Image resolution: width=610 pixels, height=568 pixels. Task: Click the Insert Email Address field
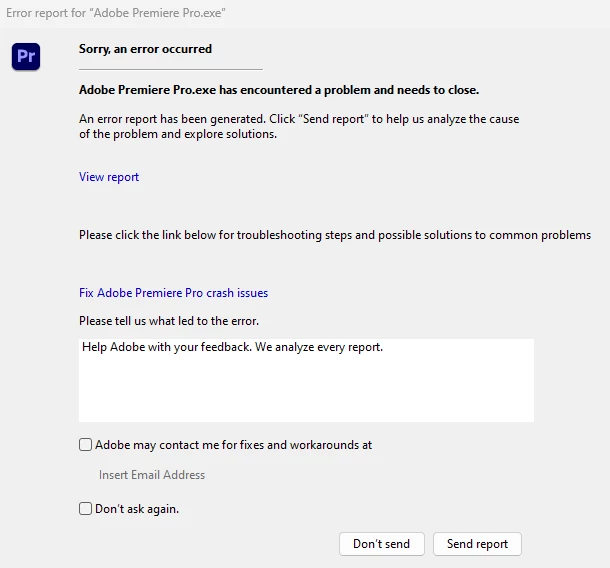pyautogui.click(x=152, y=475)
